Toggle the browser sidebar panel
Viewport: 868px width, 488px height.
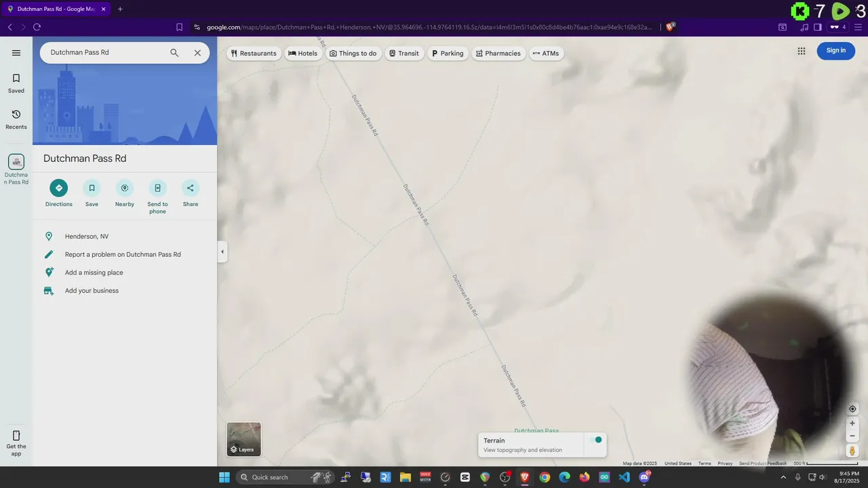point(817,27)
